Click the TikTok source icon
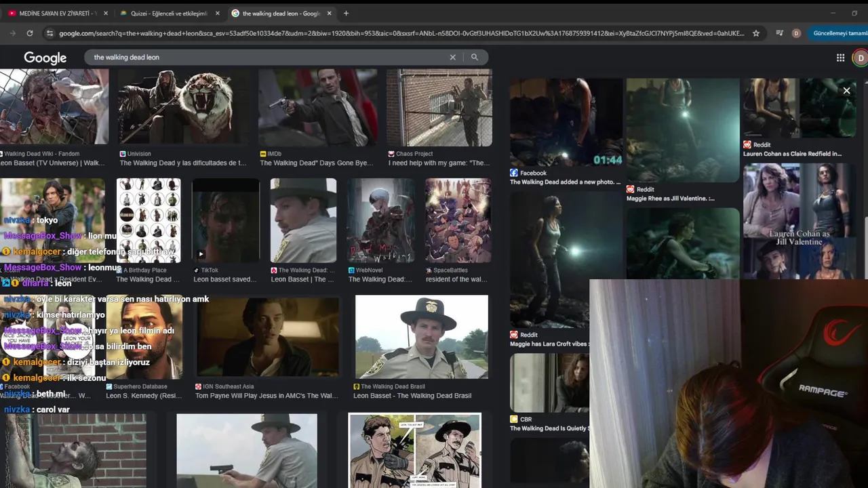Image resolution: width=868 pixels, height=488 pixels. coord(197,270)
